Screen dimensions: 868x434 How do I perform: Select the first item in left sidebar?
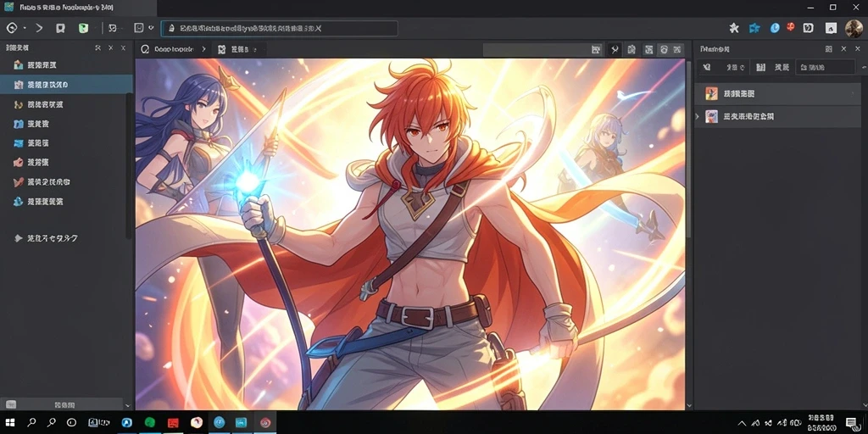click(66, 64)
